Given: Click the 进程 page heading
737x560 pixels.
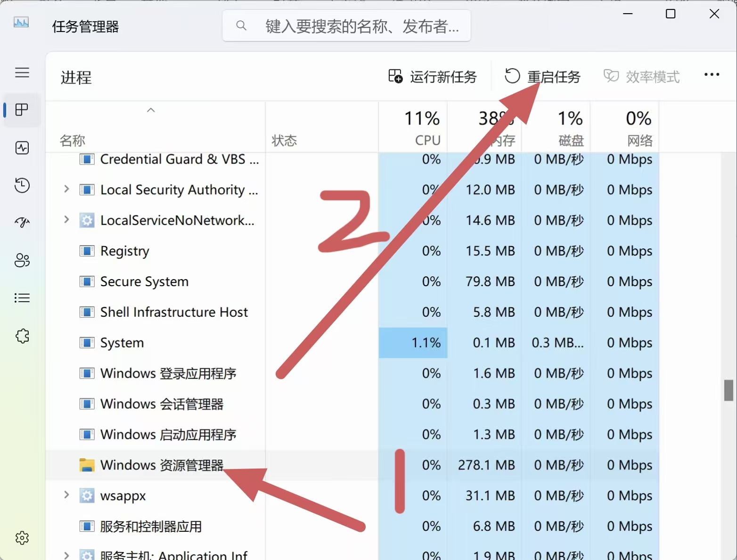Looking at the screenshot, I should click(x=76, y=77).
